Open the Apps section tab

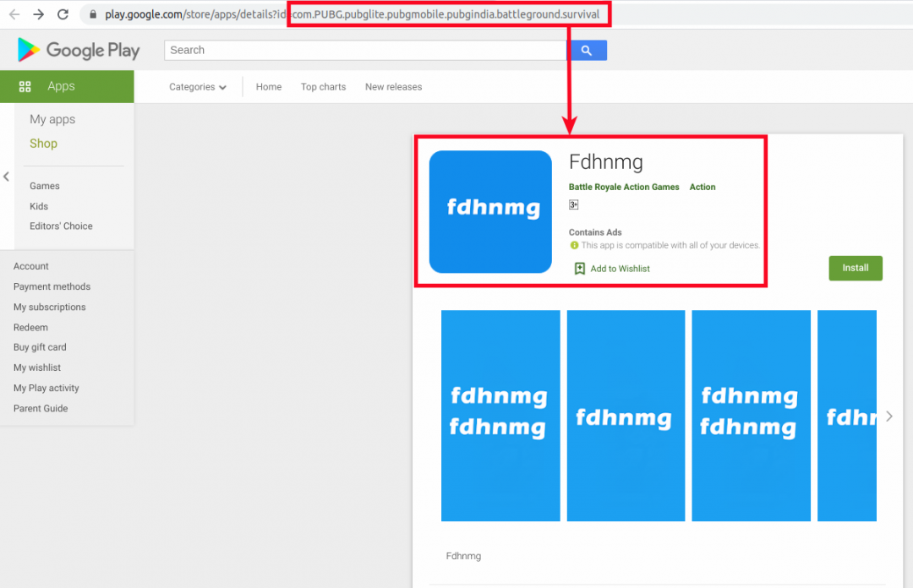tap(61, 86)
